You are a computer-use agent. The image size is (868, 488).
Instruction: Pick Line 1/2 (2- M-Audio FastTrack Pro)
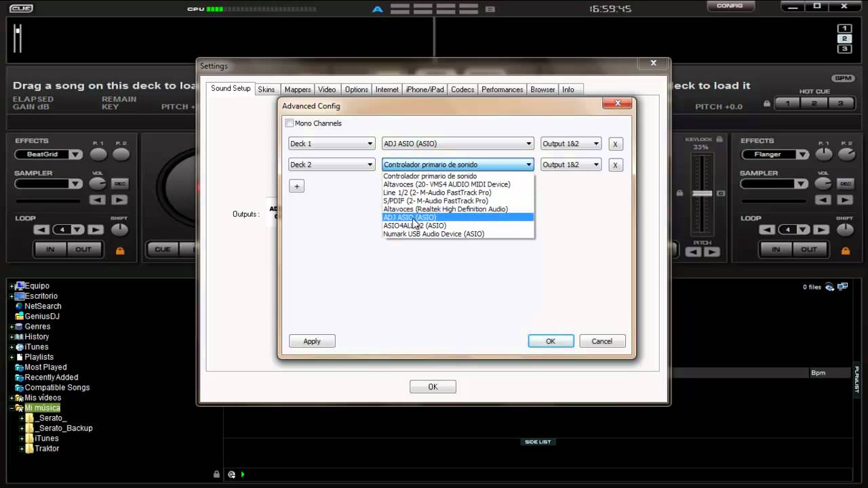[458, 192]
